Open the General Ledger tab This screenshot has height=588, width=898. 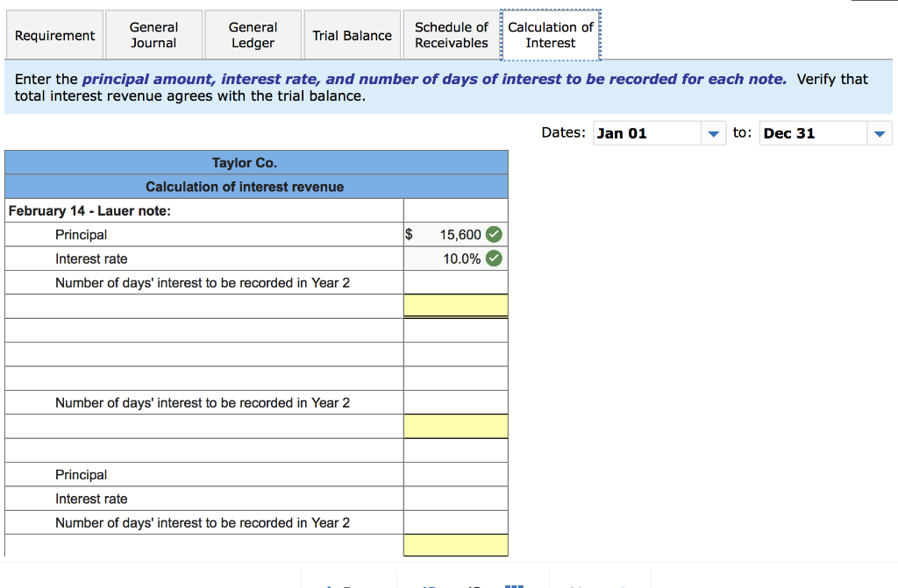[x=253, y=35]
